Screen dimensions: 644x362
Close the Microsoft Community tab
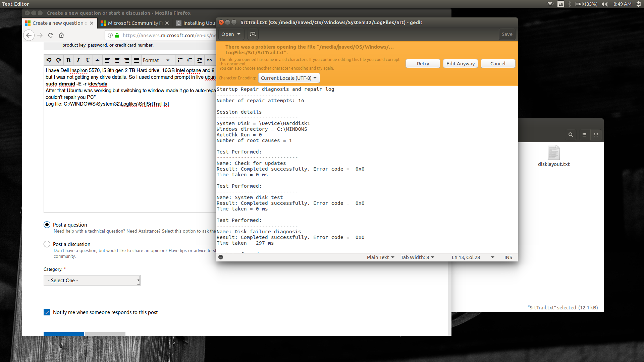click(167, 23)
